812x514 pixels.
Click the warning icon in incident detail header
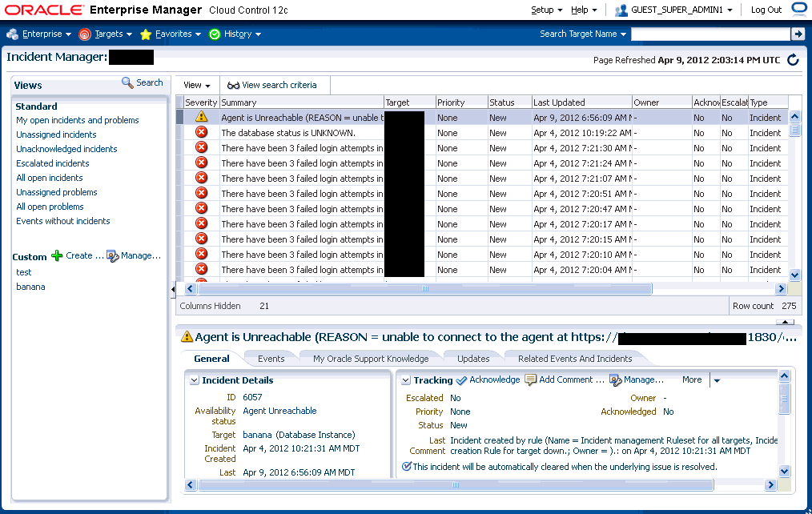187,337
